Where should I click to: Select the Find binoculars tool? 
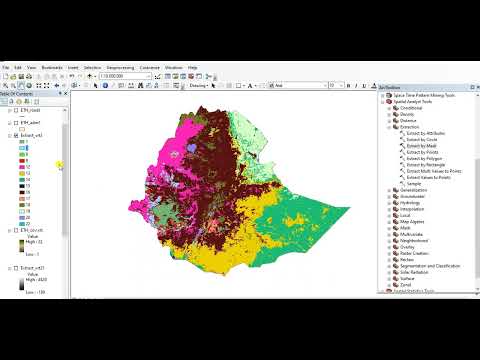tap(141, 86)
